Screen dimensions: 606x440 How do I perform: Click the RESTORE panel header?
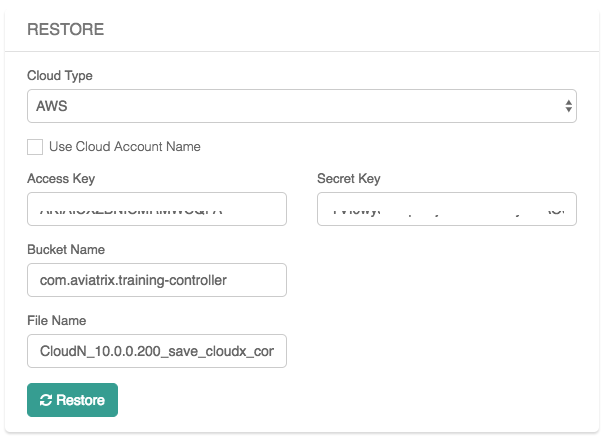pos(66,29)
